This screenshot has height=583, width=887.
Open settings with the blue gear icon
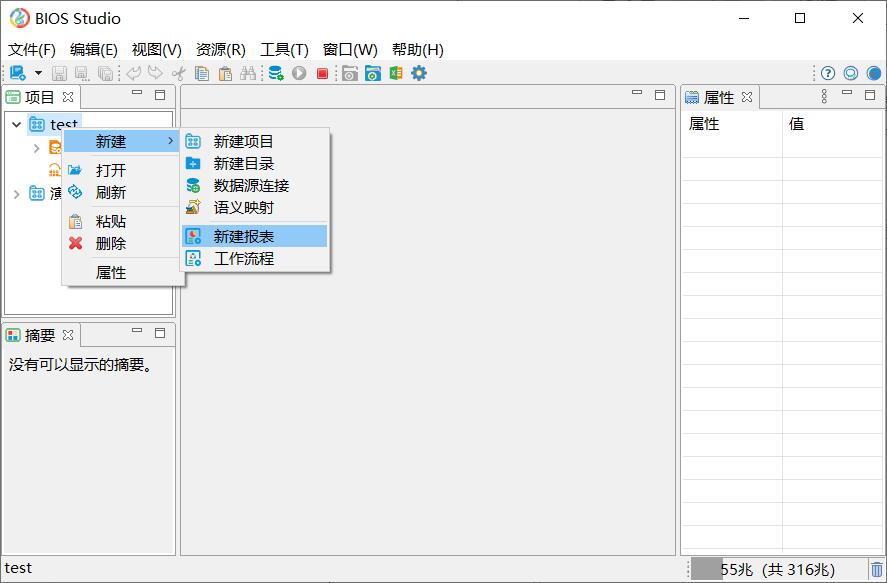click(419, 73)
